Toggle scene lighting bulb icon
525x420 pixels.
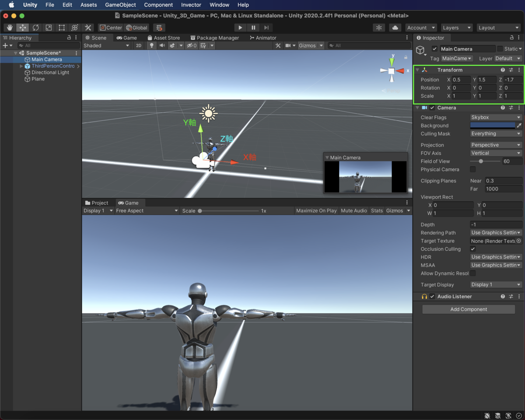(x=152, y=45)
